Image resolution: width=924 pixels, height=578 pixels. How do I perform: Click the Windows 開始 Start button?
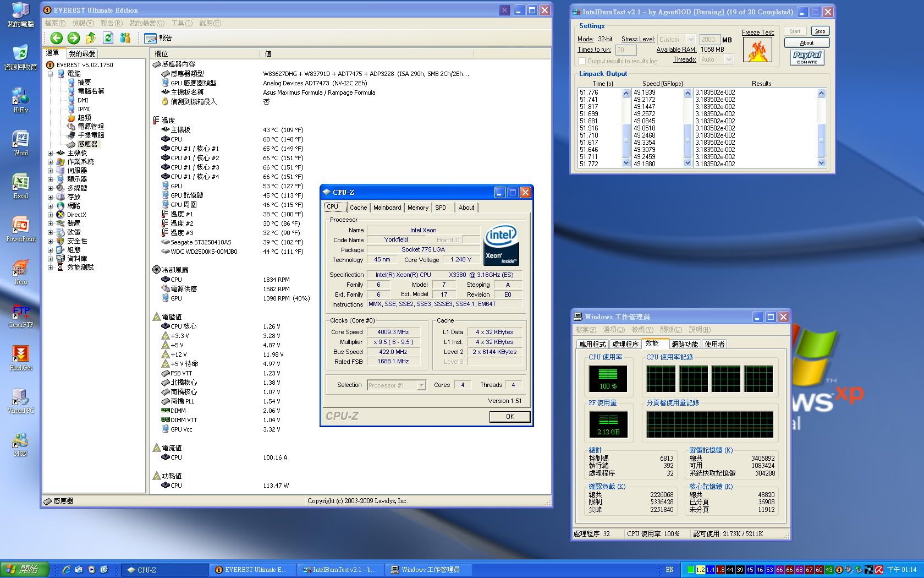[25, 570]
